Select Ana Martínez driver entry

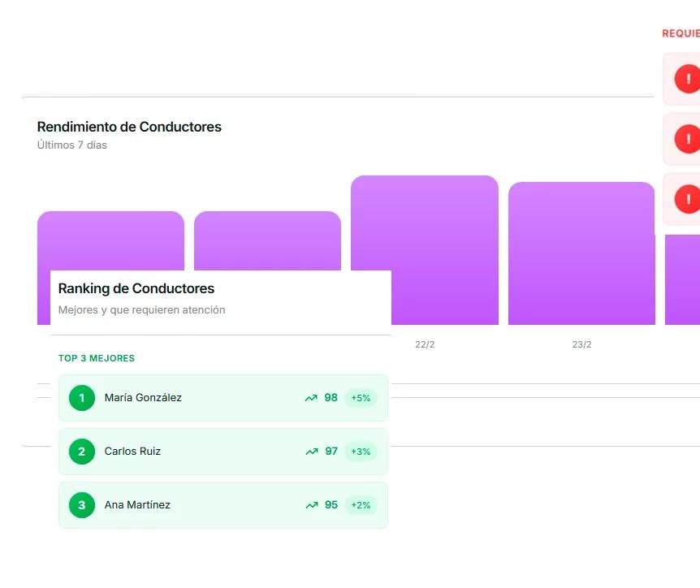223,505
